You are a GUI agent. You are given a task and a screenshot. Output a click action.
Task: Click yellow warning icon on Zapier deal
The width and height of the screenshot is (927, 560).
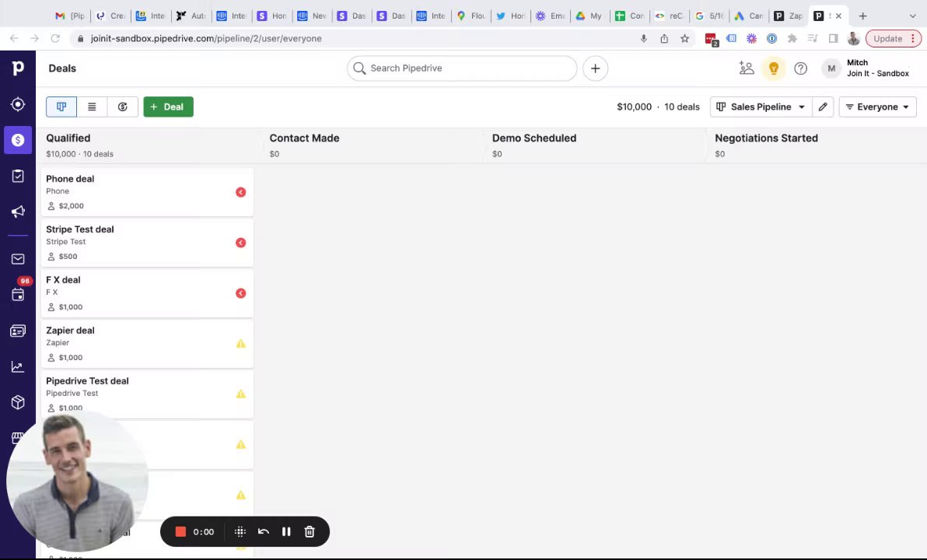240,344
